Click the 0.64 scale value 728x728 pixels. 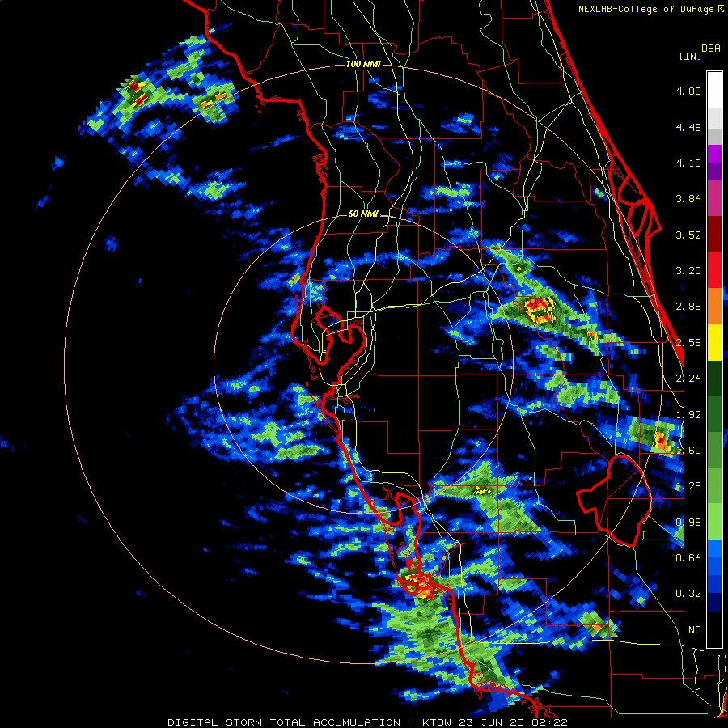click(688, 558)
